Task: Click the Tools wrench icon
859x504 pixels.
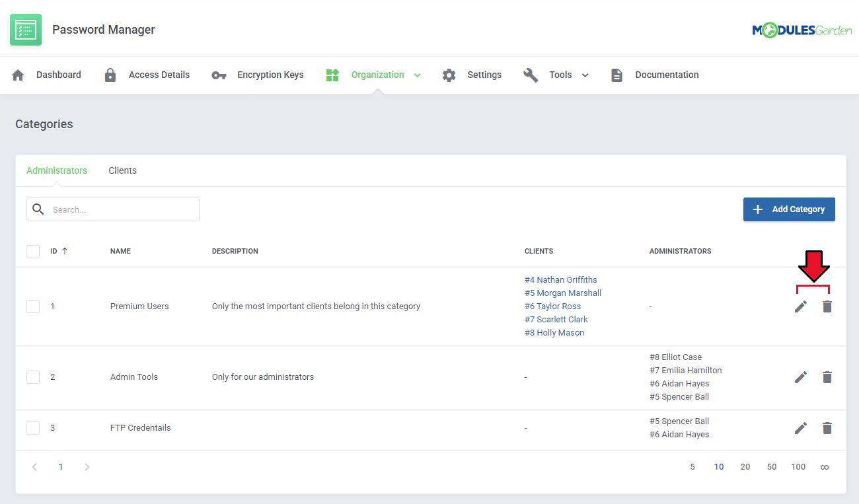Action: point(531,75)
